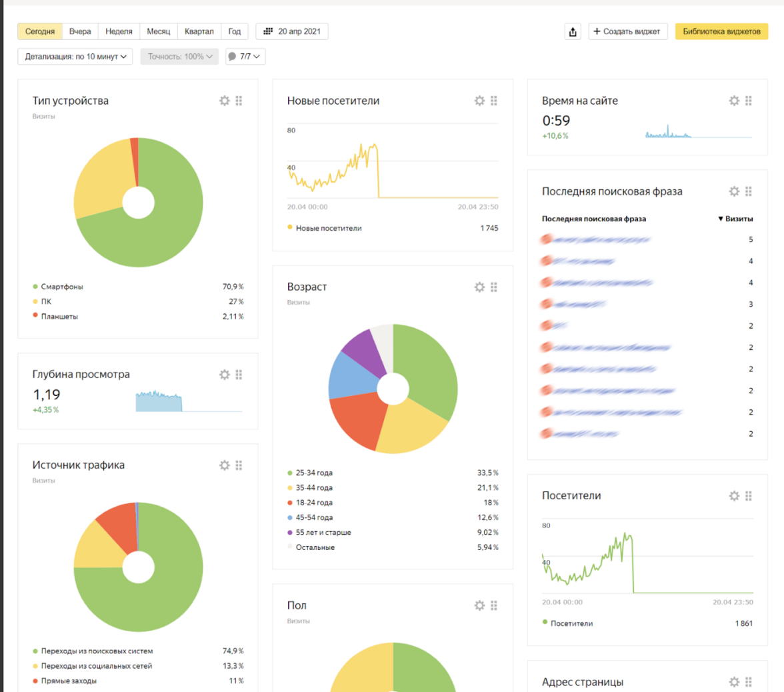Open settings gear of Источник трафика widget
Image resolution: width=784 pixels, height=692 pixels.
click(225, 465)
